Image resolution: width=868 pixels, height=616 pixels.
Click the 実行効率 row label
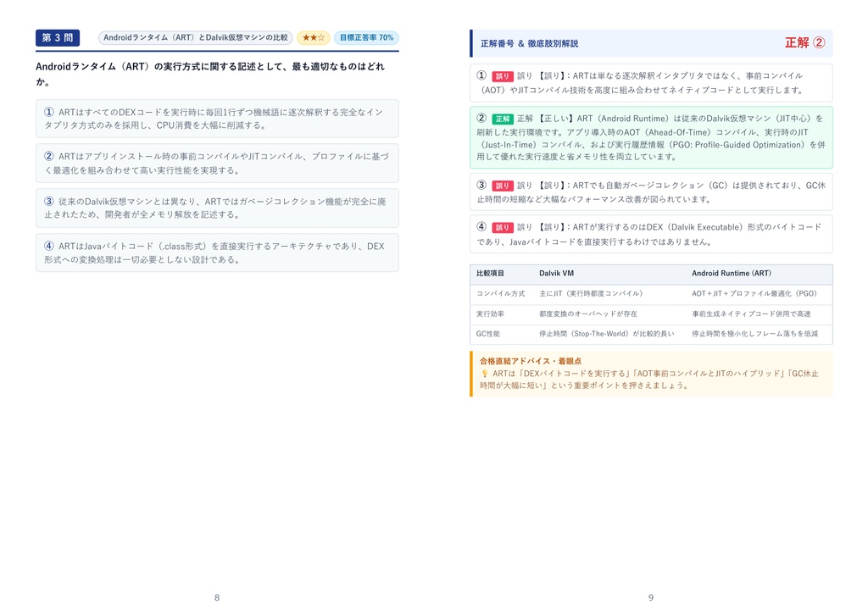(491, 314)
